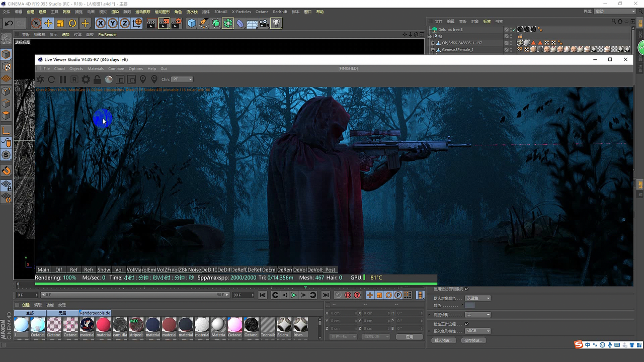644x362 pixels.
Task: Click the 颜色 color swatch in project settings
Action: point(470,306)
